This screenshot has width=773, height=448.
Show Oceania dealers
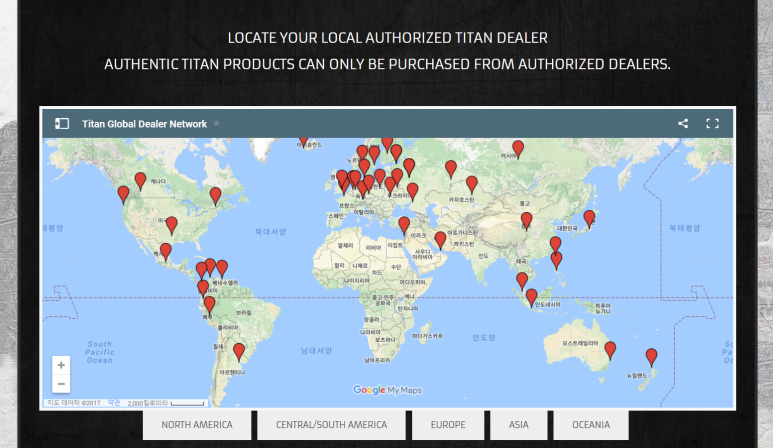pyautogui.click(x=591, y=424)
